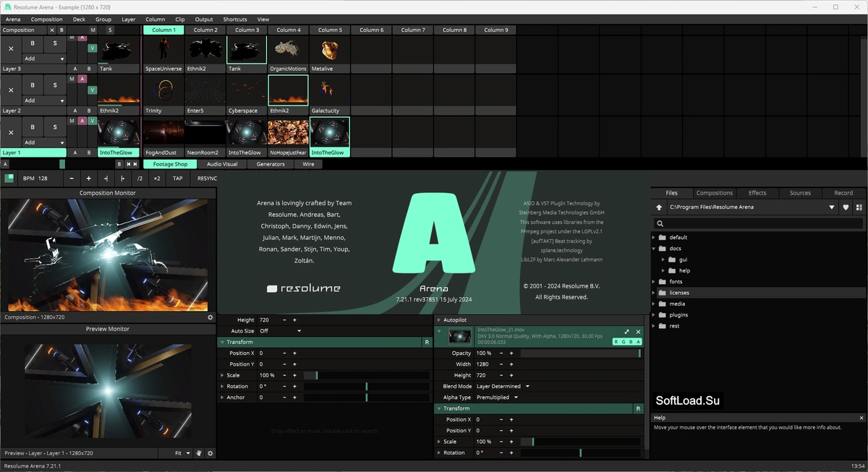Close the IntoTheGlow_21.mov clip panel

638,332
